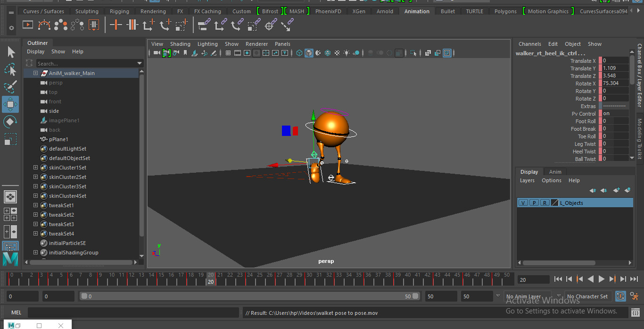Toggle the viewport grid icon
The height and width of the screenshot is (329, 644).
click(228, 53)
